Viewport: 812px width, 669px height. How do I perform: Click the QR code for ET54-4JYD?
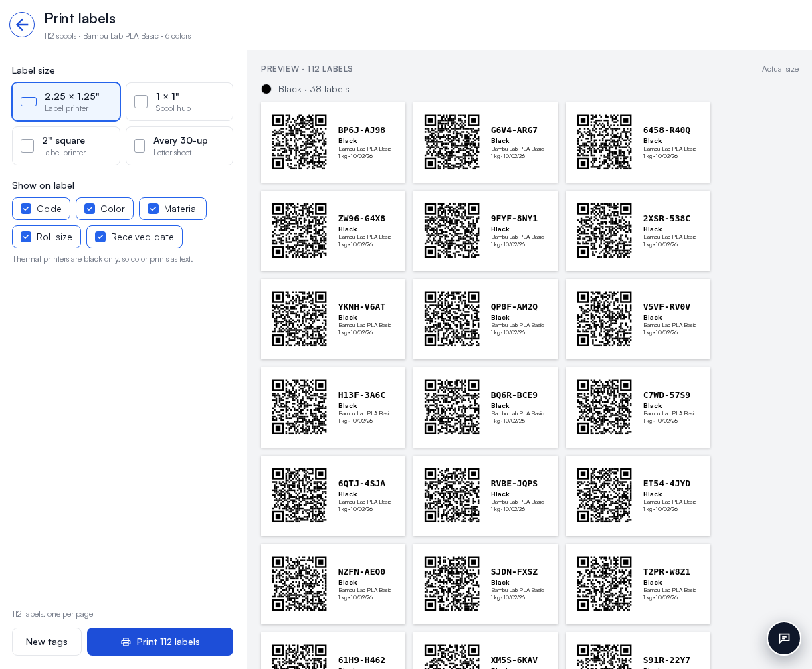pyautogui.click(x=605, y=495)
